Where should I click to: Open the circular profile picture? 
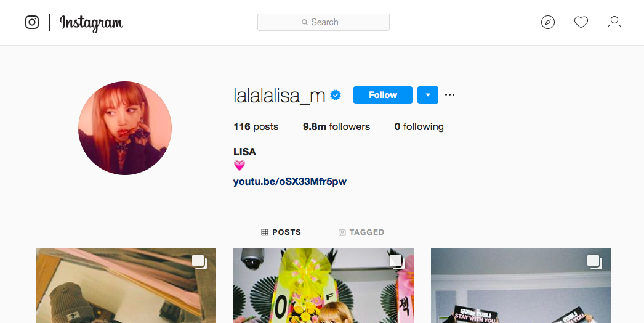(x=125, y=128)
